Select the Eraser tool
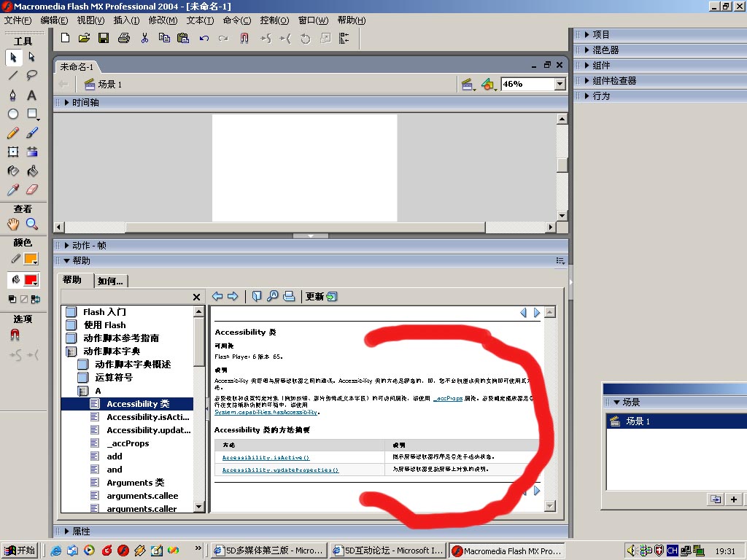Viewport: 747px width, 560px height. pyautogui.click(x=32, y=190)
